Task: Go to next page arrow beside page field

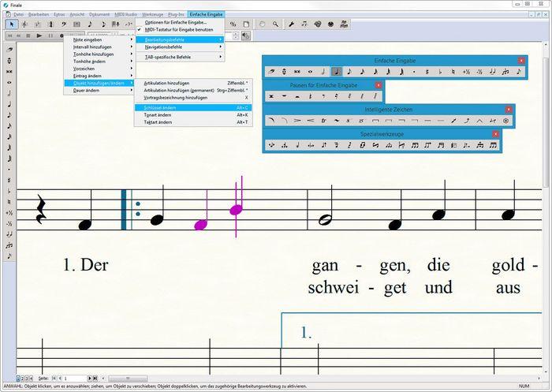Action: [x=89, y=379]
